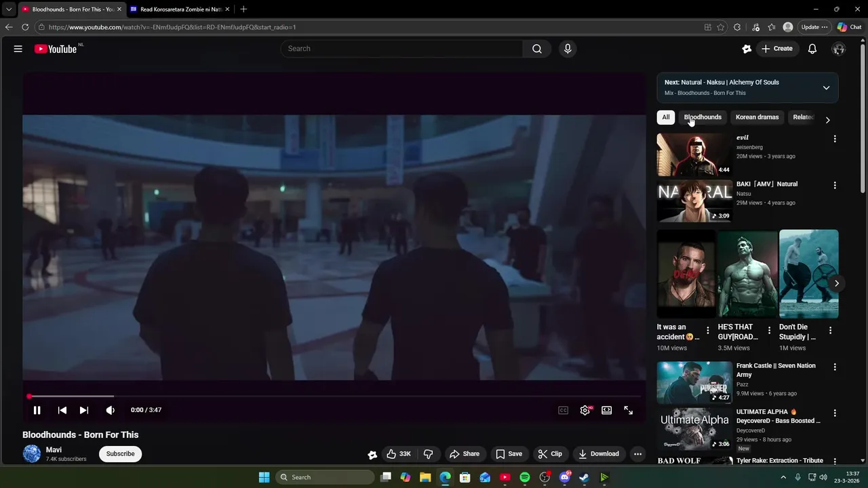Show hidden system tray icons
Image resolution: width=868 pixels, height=488 pixels.
tap(783, 477)
